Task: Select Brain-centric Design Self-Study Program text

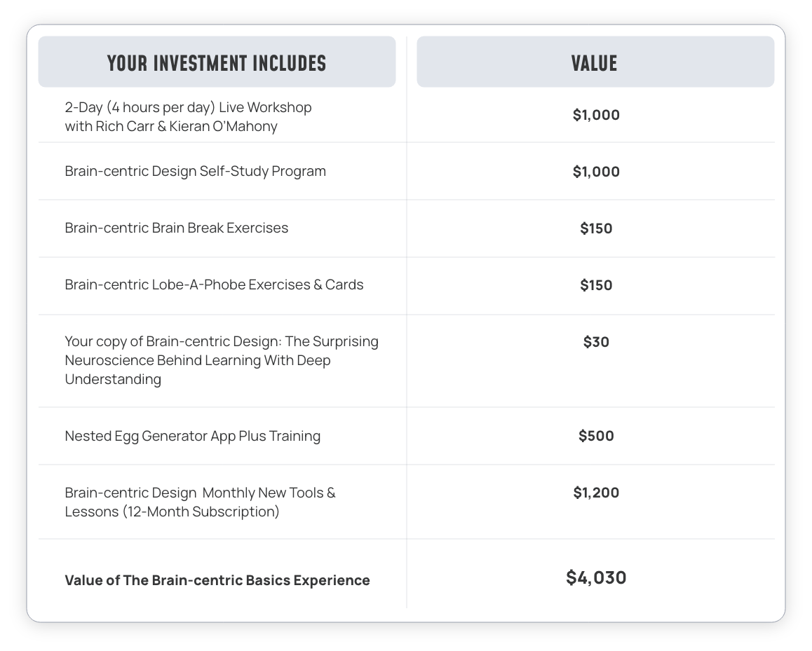Action: coord(195,171)
